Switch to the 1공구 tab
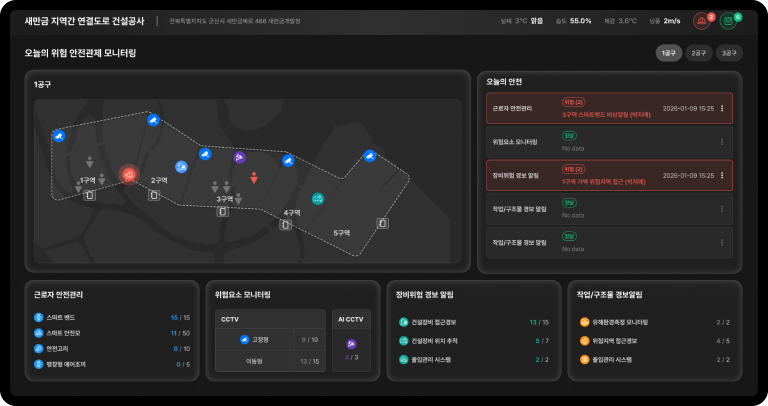The image size is (768, 406). pos(669,53)
